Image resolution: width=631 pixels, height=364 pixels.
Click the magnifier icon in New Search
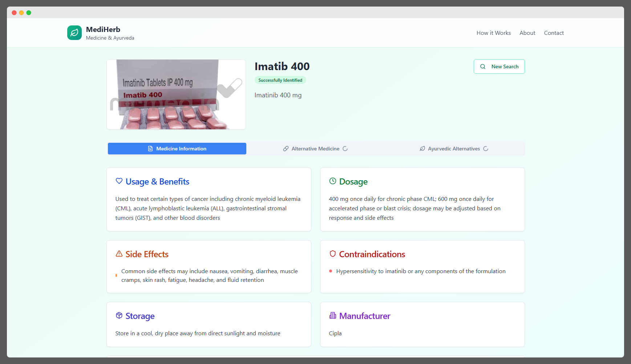[x=483, y=66]
